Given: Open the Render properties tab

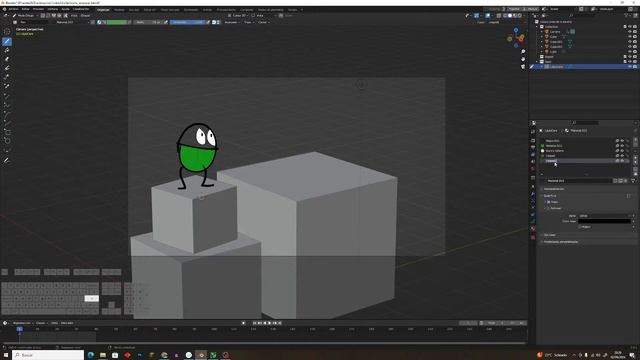Looking at the screenshot, I should pyautogui.click(x=533, y=140).
